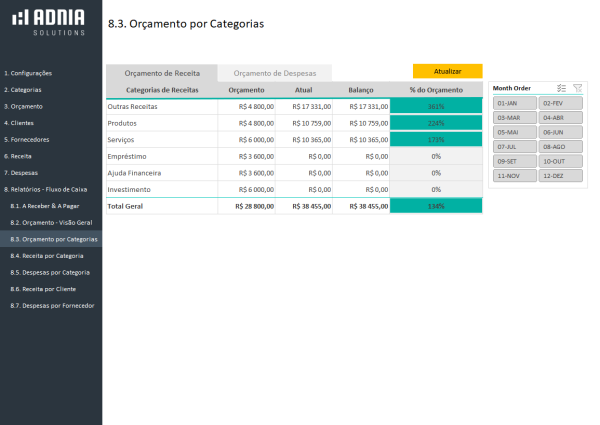Click the % do Orçamento column header
600x425 pixels.
pyautogui.click(x=435, y=90)
